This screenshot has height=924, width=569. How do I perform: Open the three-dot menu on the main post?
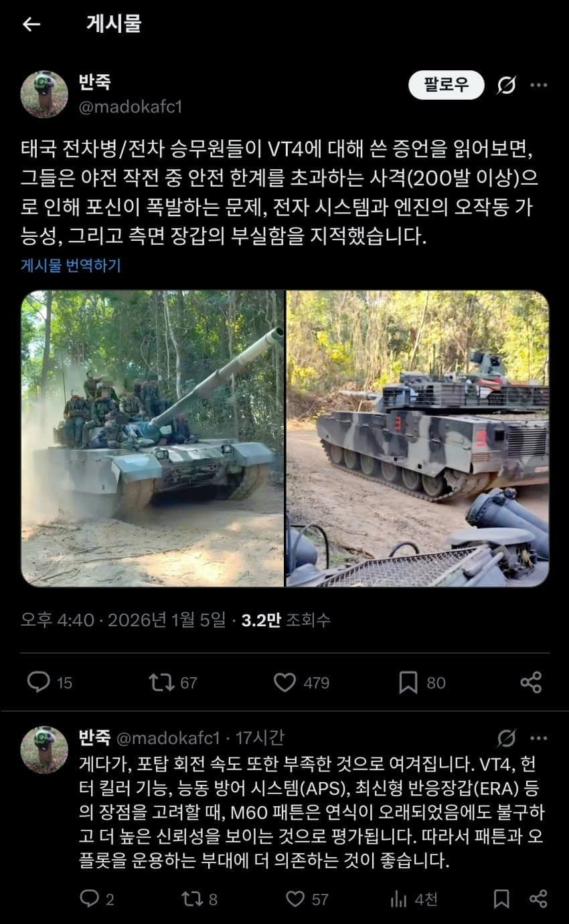pos(539,85)
